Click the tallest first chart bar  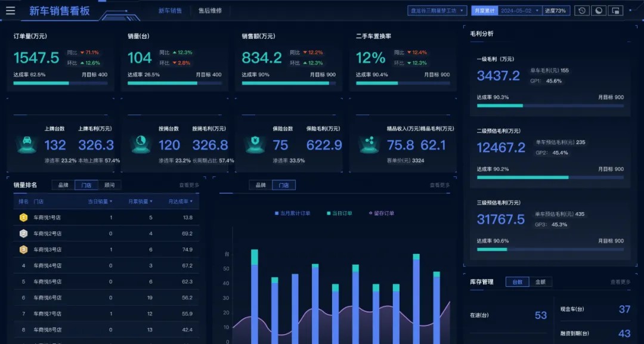255,296
